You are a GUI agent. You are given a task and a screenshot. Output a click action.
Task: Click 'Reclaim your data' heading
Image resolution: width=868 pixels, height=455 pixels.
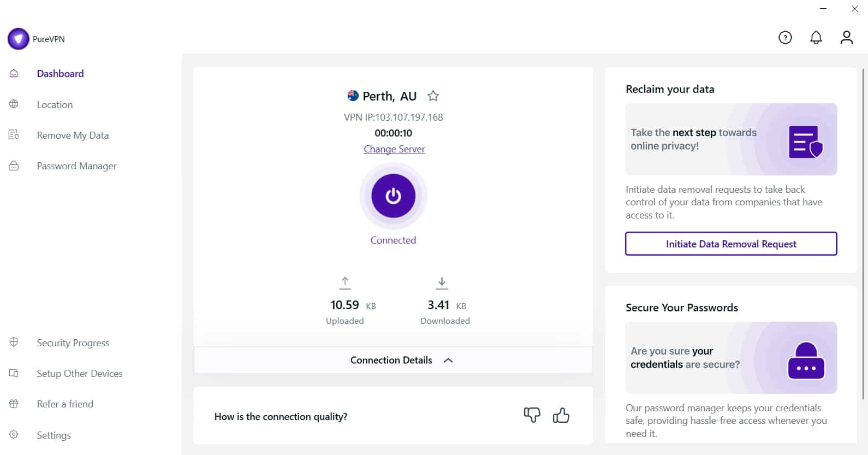coord(670,89)
